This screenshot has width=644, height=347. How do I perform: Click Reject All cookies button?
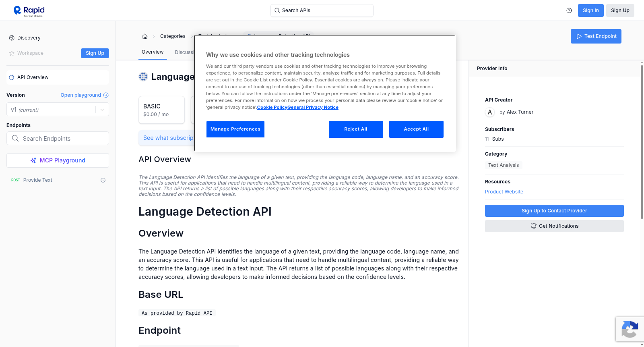click(356, 129)
